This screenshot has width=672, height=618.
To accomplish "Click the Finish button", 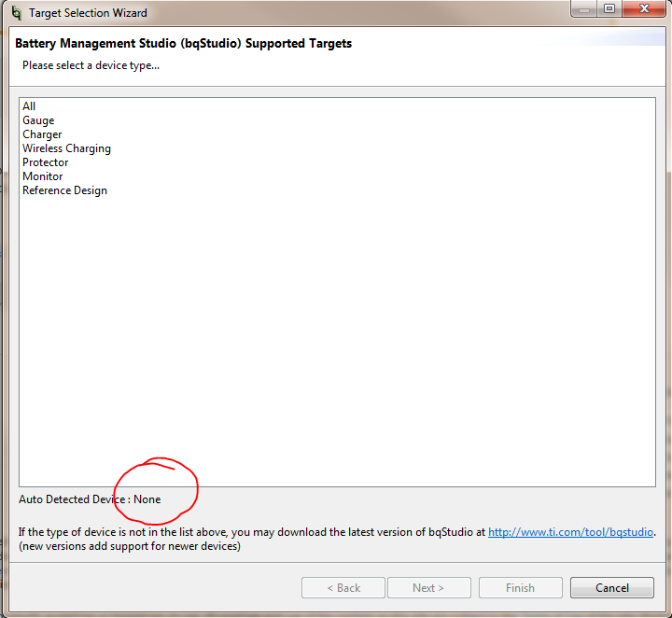I will (520, 587).
